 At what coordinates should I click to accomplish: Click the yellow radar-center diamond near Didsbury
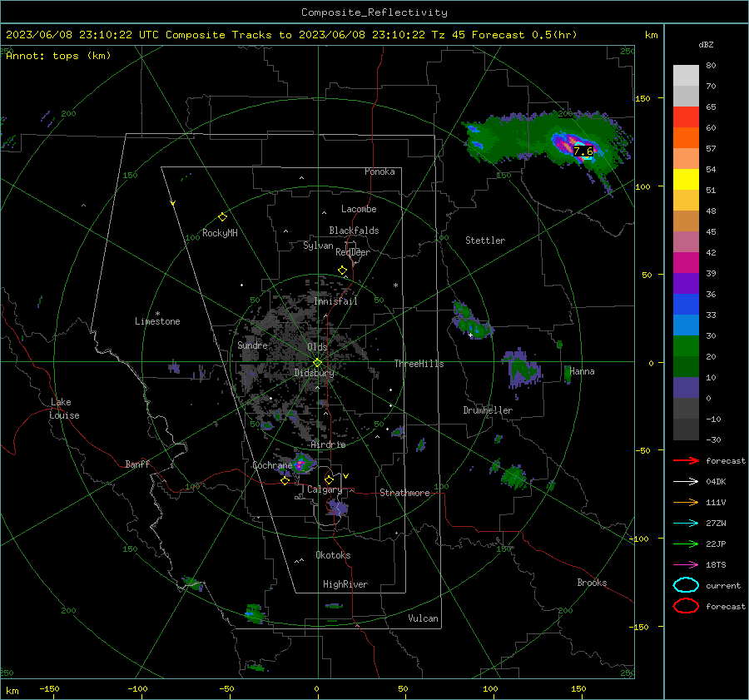(x=317, y=363)
